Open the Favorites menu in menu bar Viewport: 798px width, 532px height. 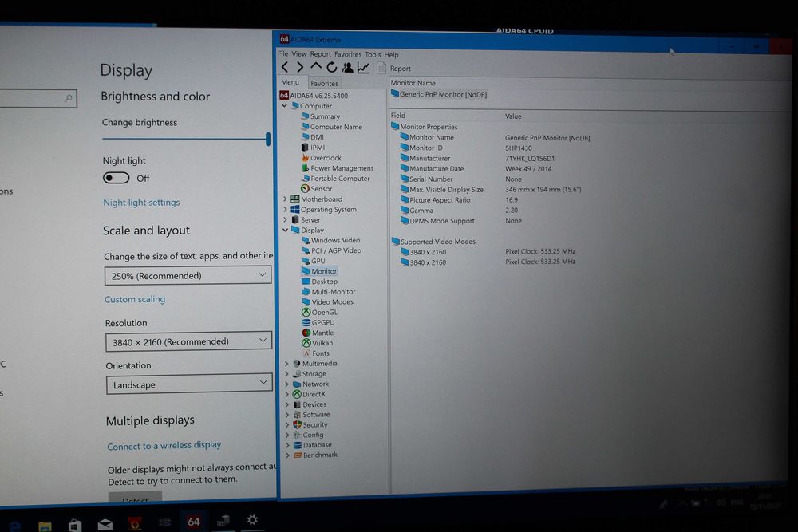tap(348, 54)
